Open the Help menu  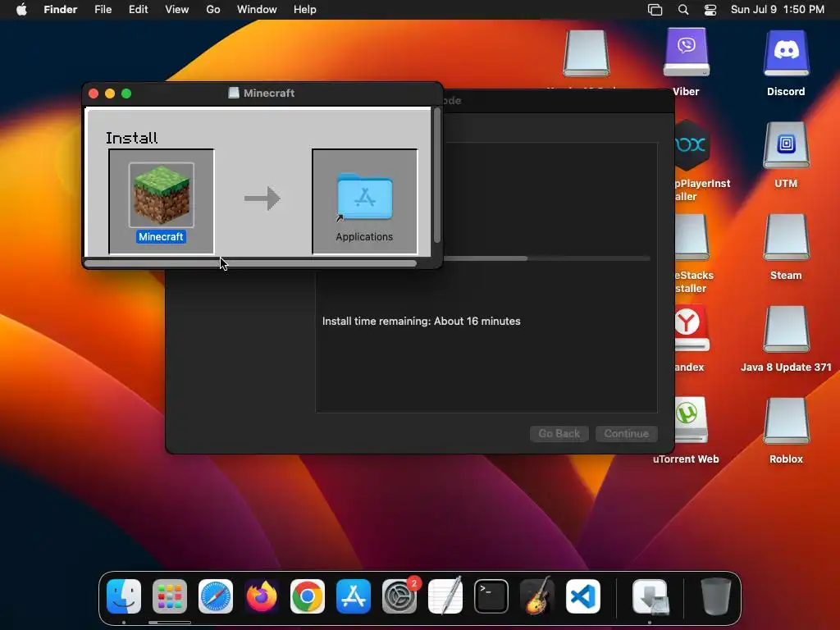tap(305, 10)
